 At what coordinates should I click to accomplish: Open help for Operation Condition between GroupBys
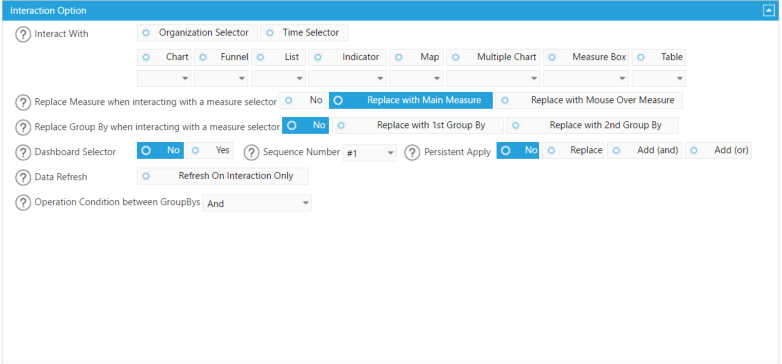coord(23,202)
